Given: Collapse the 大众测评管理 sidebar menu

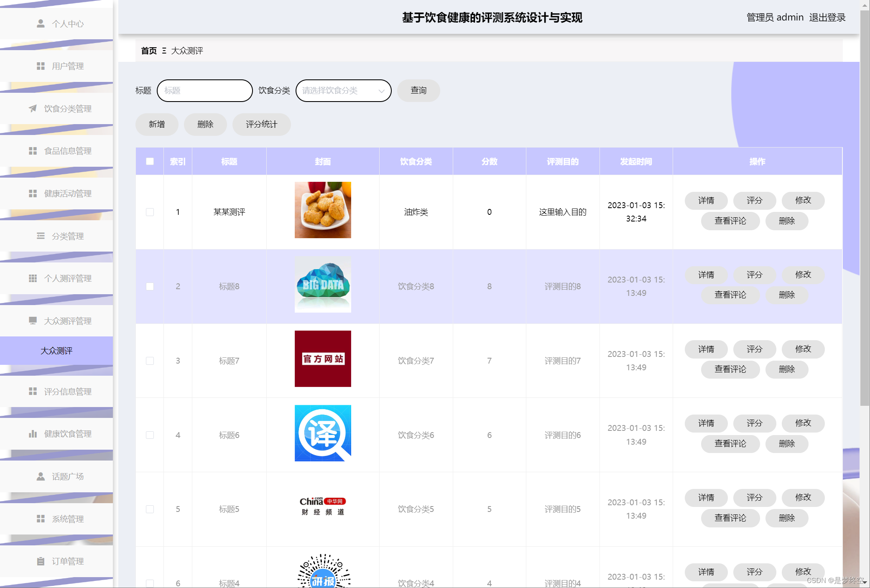Looking at the screenshot, I should pyautogui.click(x=56, y=321).
